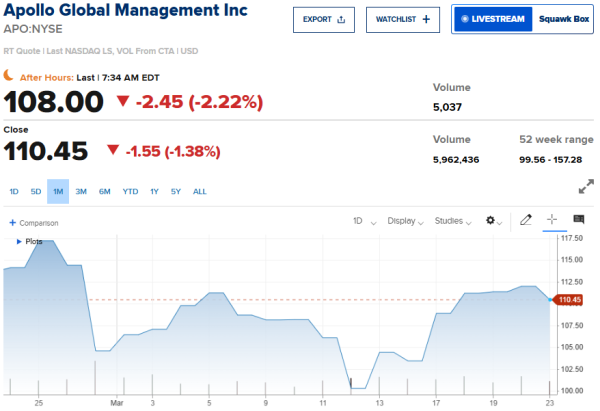Open the Studies dropdown
The image size is (600, 411).
(x=452, y=220)
